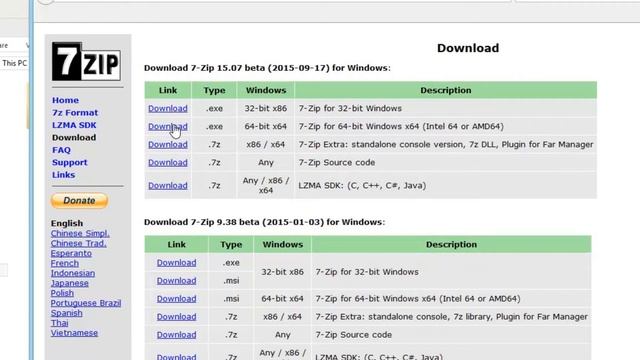The image size is (640, 360).
Task: Switch language to Polish
Action: (62, 293)
